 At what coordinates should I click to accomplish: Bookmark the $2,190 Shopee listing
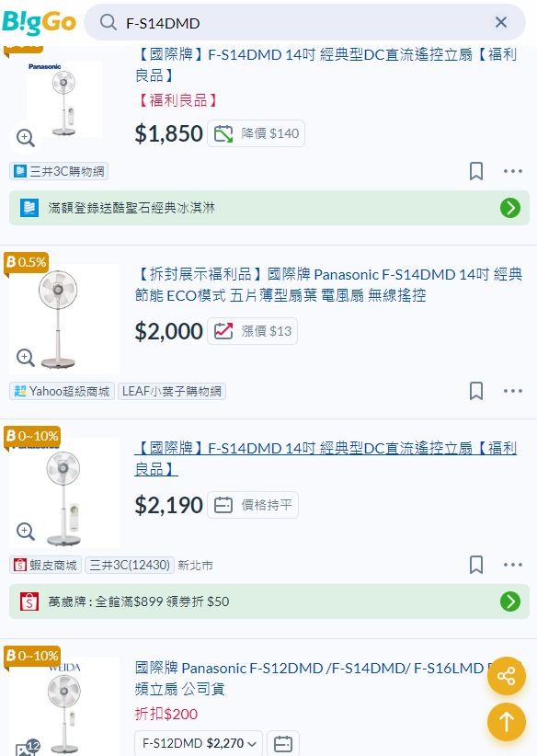(475, 565)
